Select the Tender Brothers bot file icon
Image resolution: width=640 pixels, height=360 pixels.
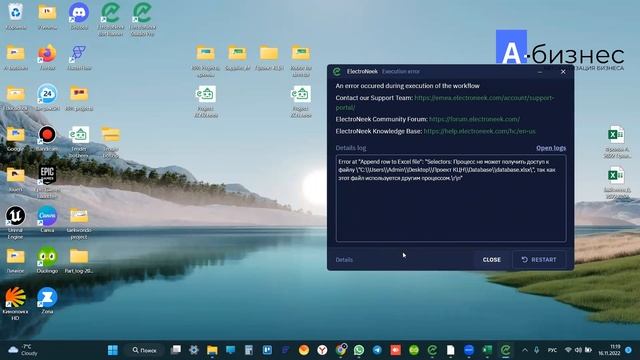[79, 141]
